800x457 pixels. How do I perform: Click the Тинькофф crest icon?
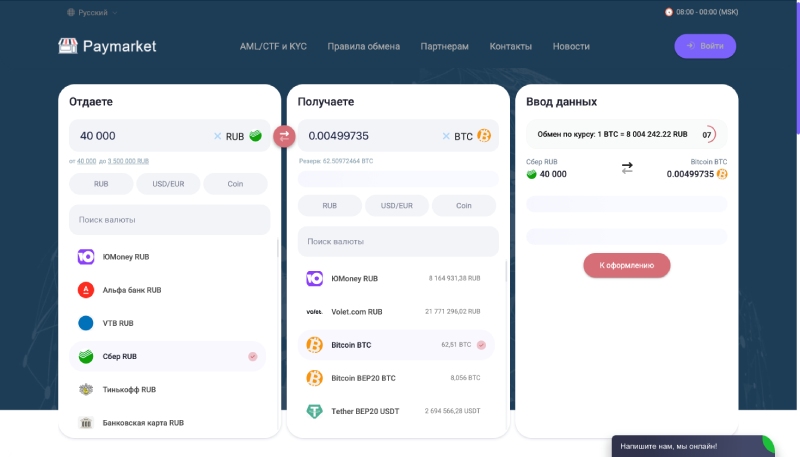[x=86, y=389]
